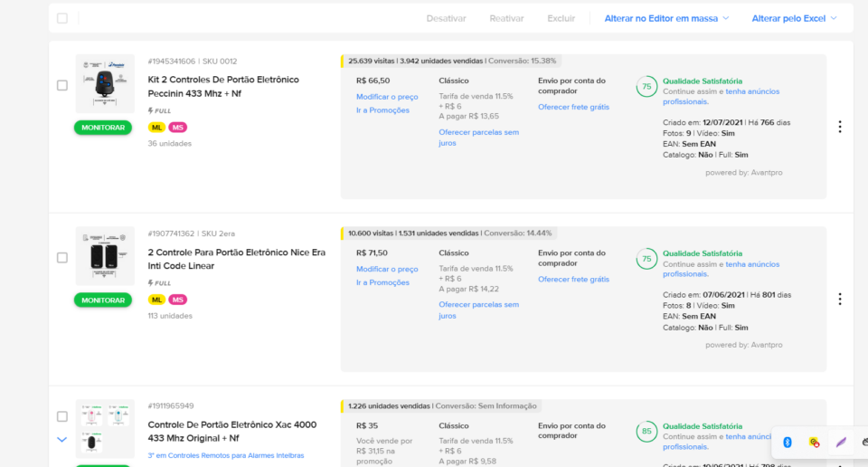The height and width of the screenshot is (467, 868).
Task: Open title Controle De Portão Eletrônico Xac 4000
Action: point(232,431)
